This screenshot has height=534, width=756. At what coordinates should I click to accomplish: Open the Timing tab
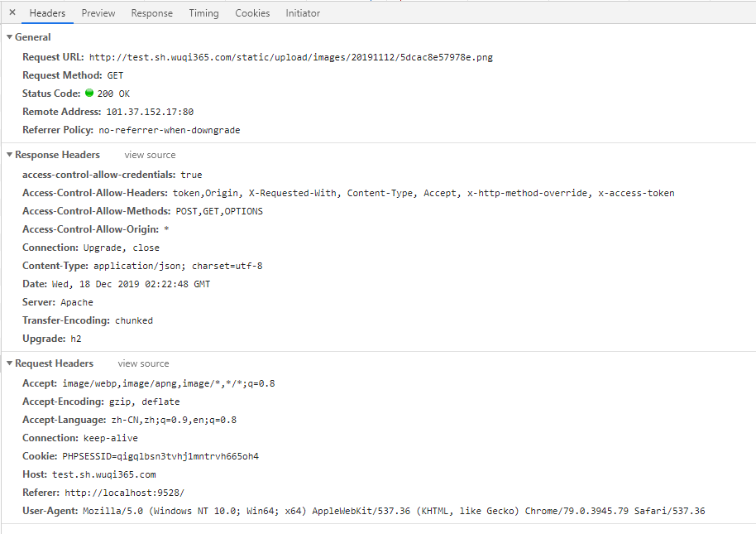tap(203, 12)
